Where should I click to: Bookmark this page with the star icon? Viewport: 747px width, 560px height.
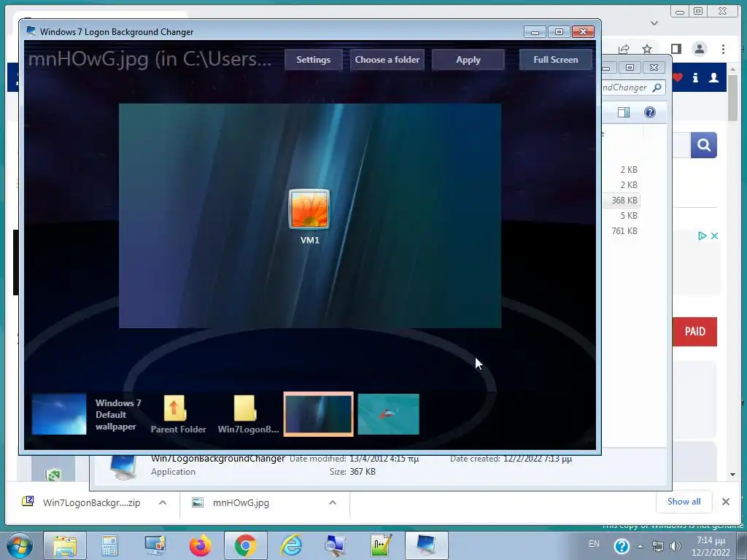point(646,49)
